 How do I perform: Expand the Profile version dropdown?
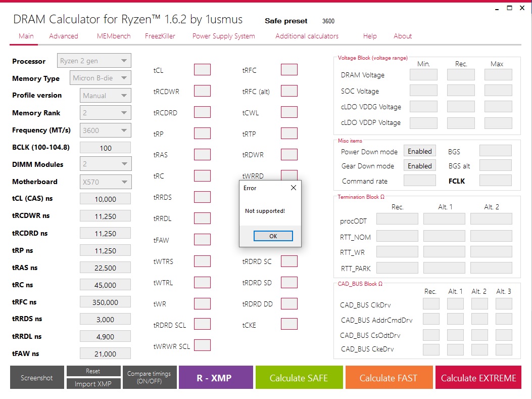pyautogui.click(x=105, y=96)
